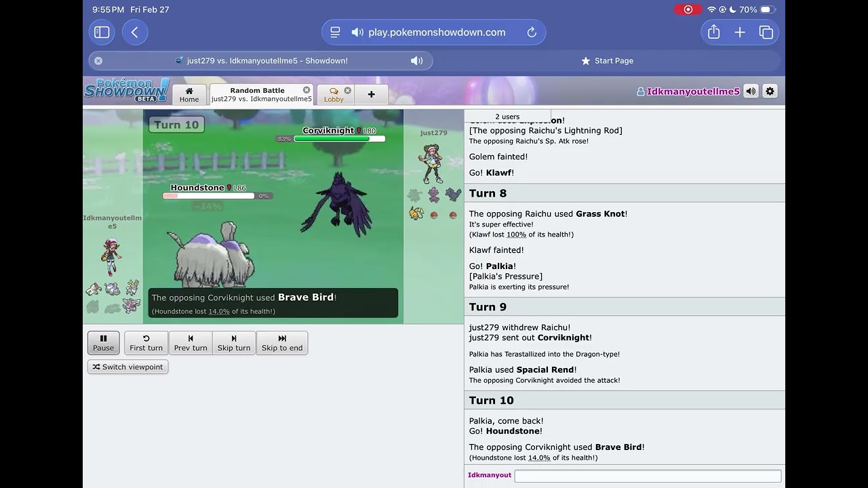This screenshot has width=868, height=488.
Task: Click the last Poké Ball in just279's team
Action: point(453,215)
